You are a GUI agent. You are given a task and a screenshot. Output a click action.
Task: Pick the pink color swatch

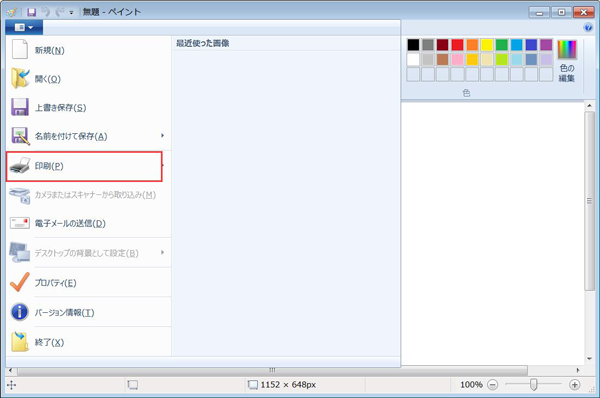click(x=457, y=59)
